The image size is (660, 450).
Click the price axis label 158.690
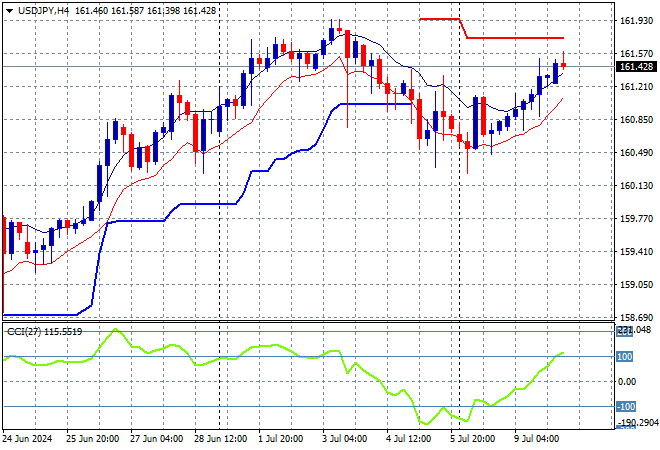(x=636, y=317)
